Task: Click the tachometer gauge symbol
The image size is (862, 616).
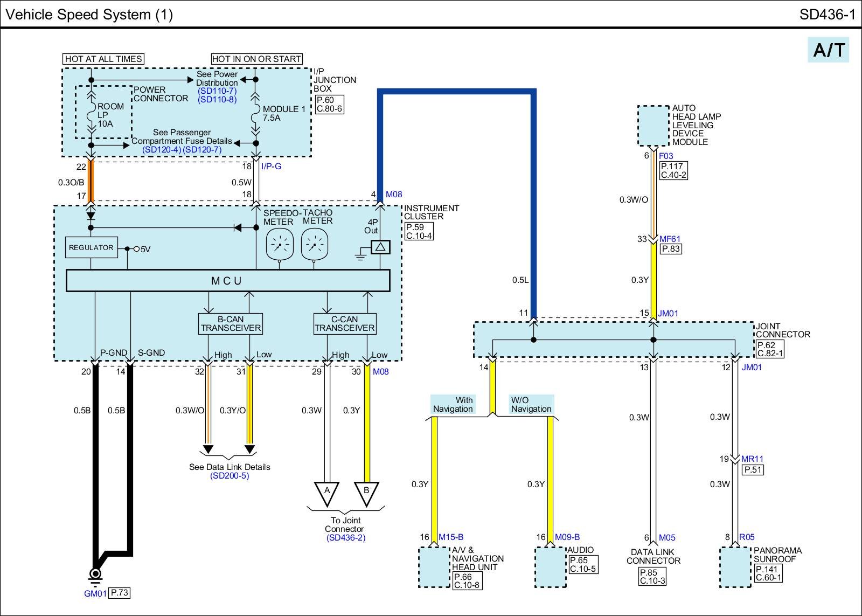Action: [x=315, y=244]
